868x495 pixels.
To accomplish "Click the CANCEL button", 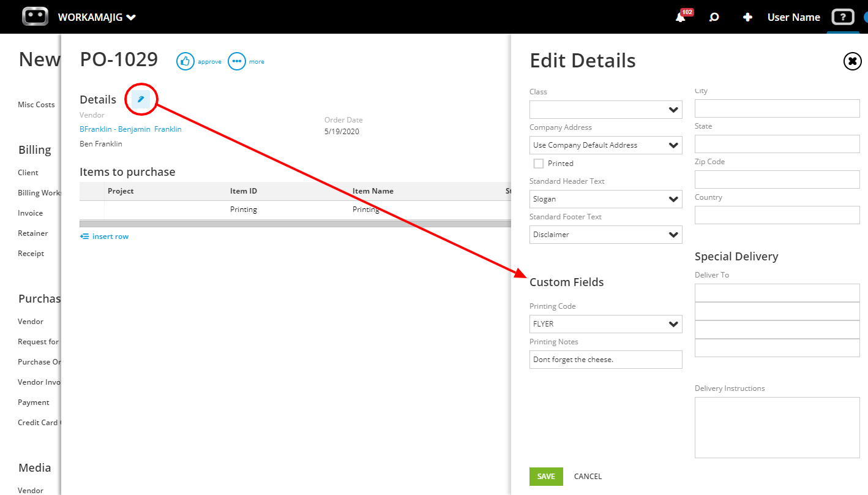I will point(588,477).
